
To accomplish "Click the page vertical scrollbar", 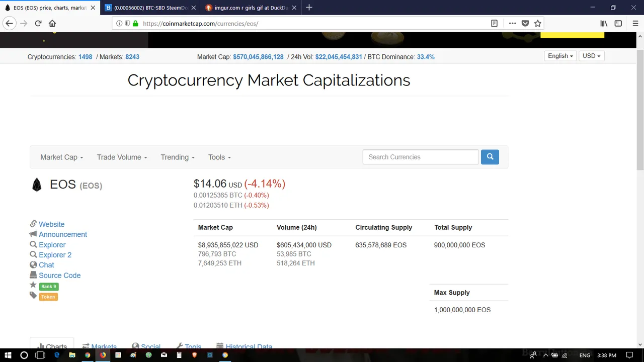I will tap(640, 111).
